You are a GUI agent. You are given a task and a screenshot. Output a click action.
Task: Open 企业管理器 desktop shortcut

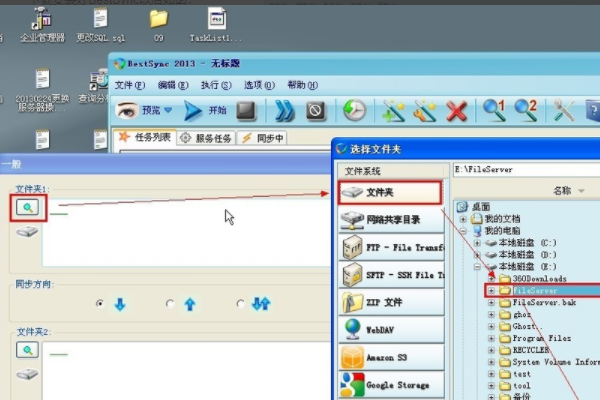(x=42, y=25)
